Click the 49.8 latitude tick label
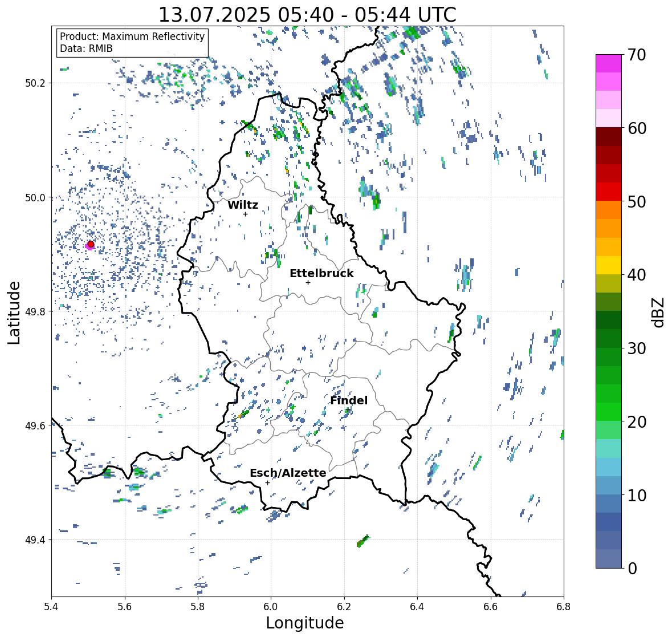 point(35,311)
